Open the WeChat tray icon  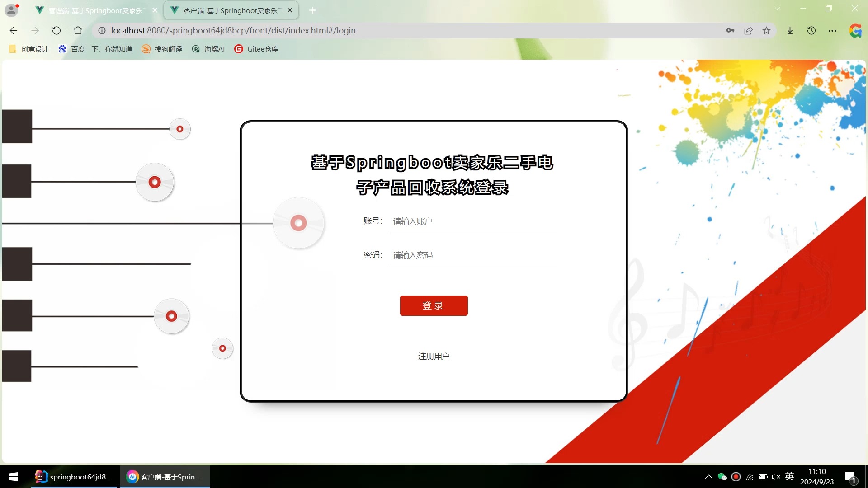722,477
